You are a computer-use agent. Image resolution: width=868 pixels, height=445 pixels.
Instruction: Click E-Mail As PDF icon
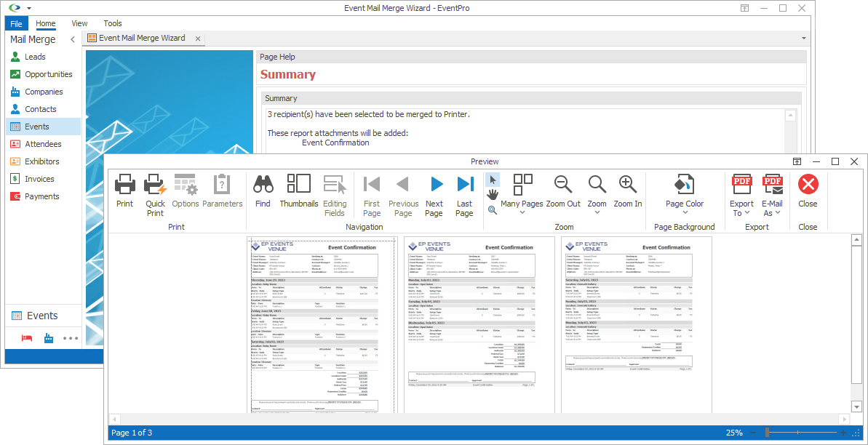click(772, 184)
